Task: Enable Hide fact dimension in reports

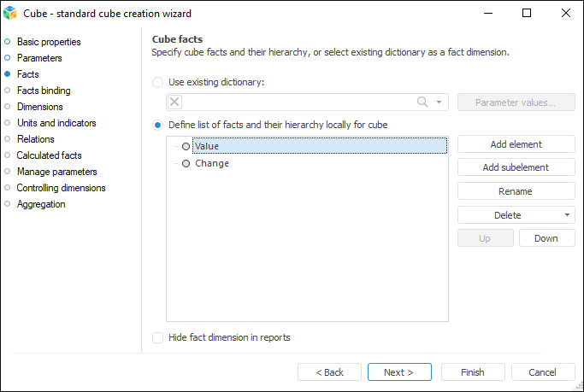Action: (x=157, y=337)
